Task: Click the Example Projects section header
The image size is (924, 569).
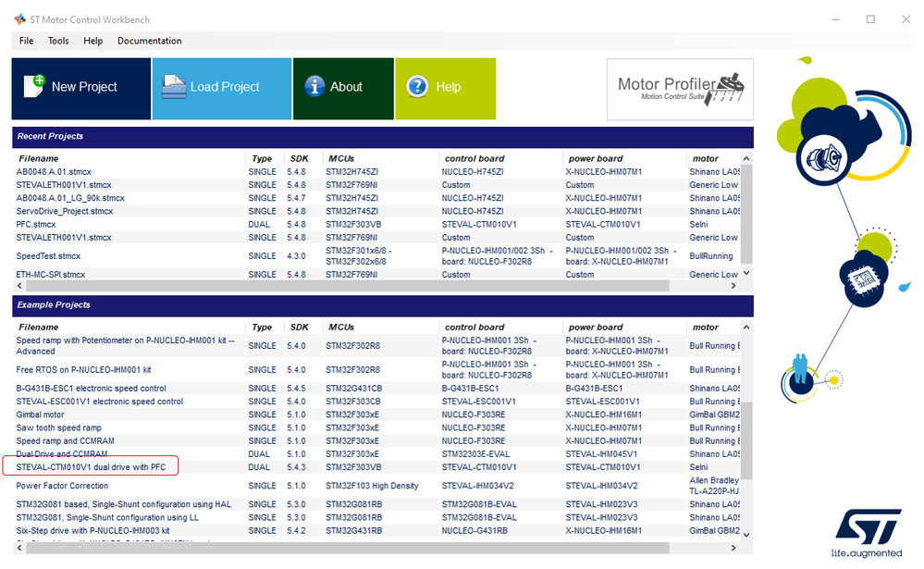Action: point(382,305)
